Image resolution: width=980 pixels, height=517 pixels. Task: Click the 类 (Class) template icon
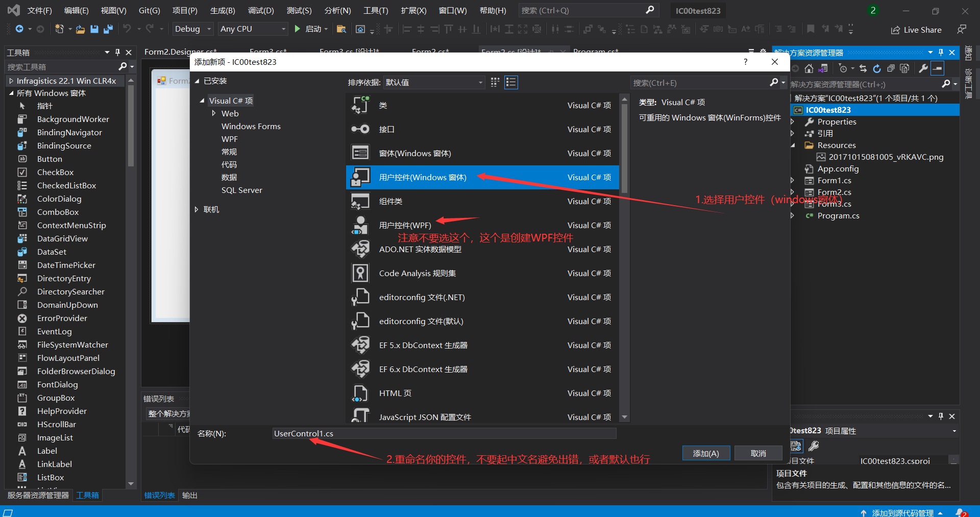pyautogui.click(x=360, y=105)
